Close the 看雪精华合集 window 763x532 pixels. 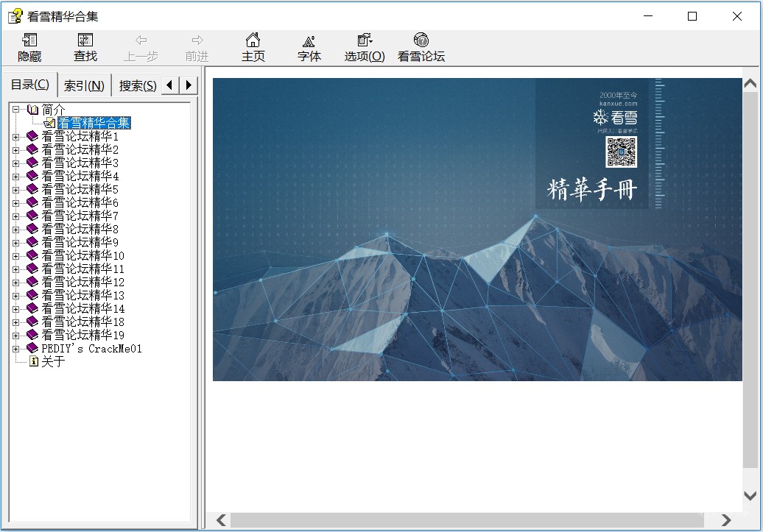(x=736, y=16)
